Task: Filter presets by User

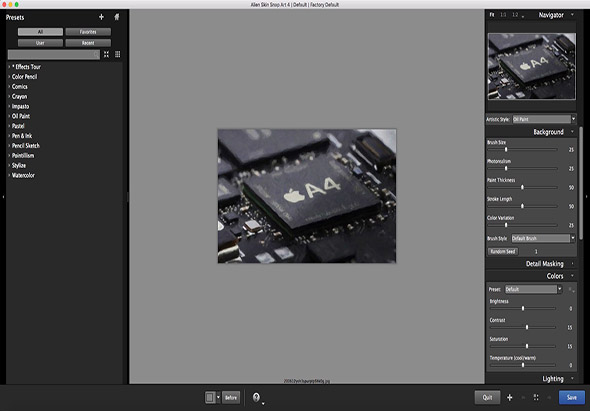Action: tap(40, 43)
